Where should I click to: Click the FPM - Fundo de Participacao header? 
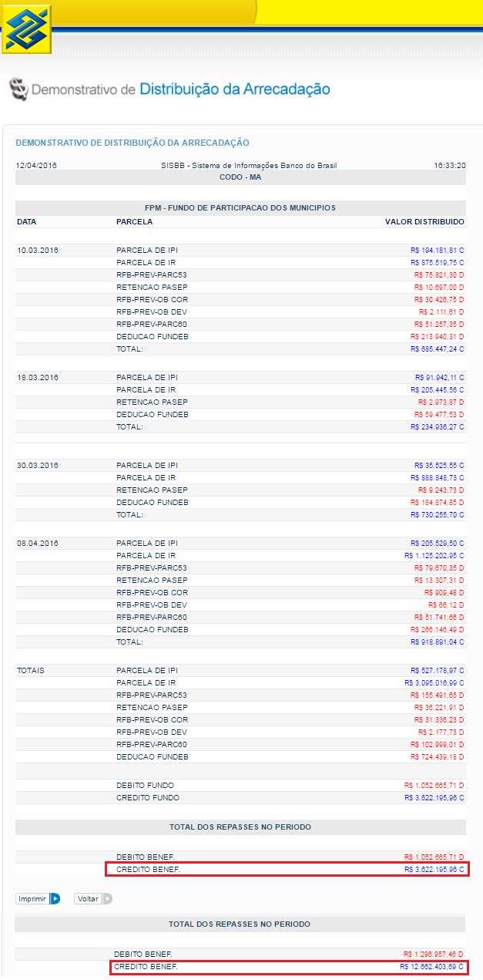click(x=240, y=208)
